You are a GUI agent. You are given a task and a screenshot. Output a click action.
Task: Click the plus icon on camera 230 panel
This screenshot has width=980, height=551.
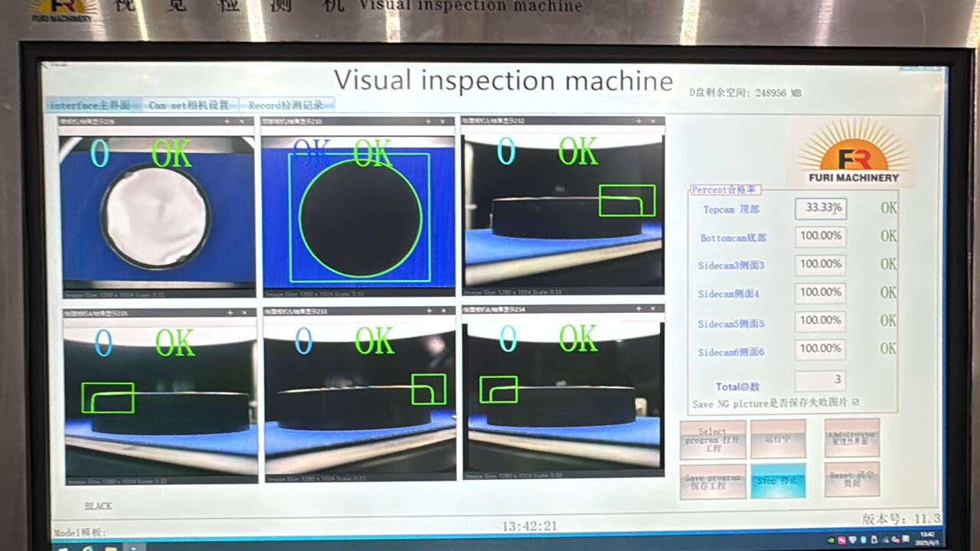pos(429,121)
